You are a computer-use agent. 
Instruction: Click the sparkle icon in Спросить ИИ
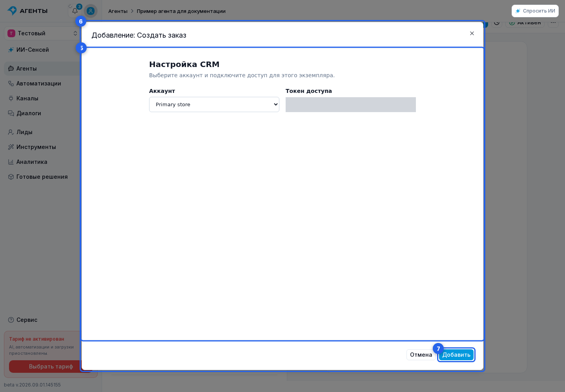tap(518, 11)
